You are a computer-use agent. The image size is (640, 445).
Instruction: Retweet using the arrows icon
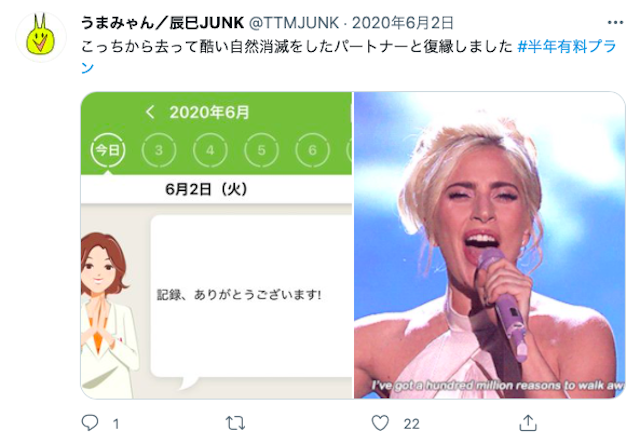click(x=236, y=423)
